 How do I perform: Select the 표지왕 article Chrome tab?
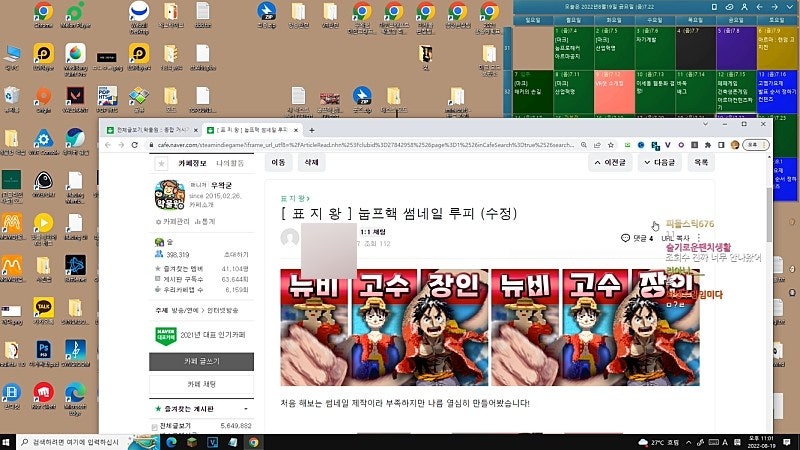pos(253,130)
